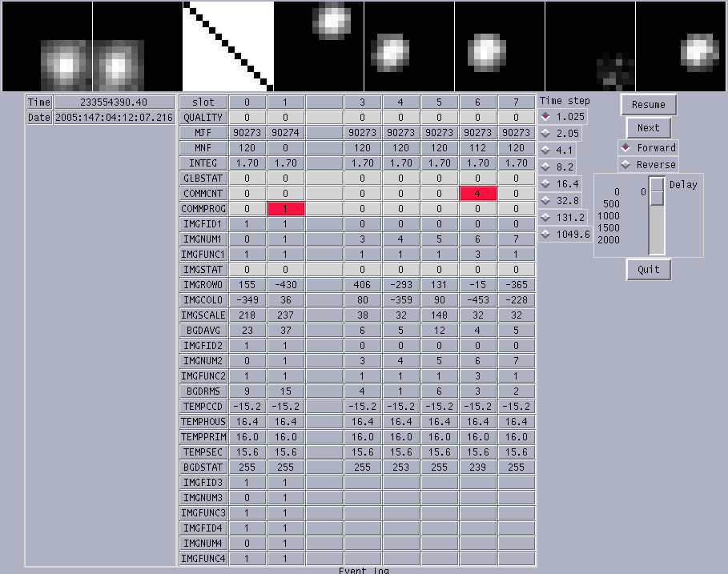Select the Forward direction option
Viewport: 728px width, 574px height.
(x=648, y=148)
